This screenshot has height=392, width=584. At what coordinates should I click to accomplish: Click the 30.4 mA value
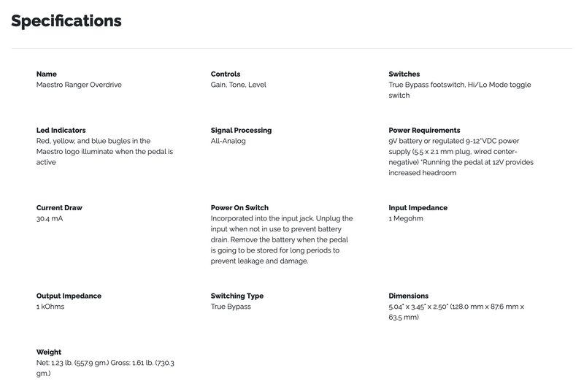click(50, 218)
